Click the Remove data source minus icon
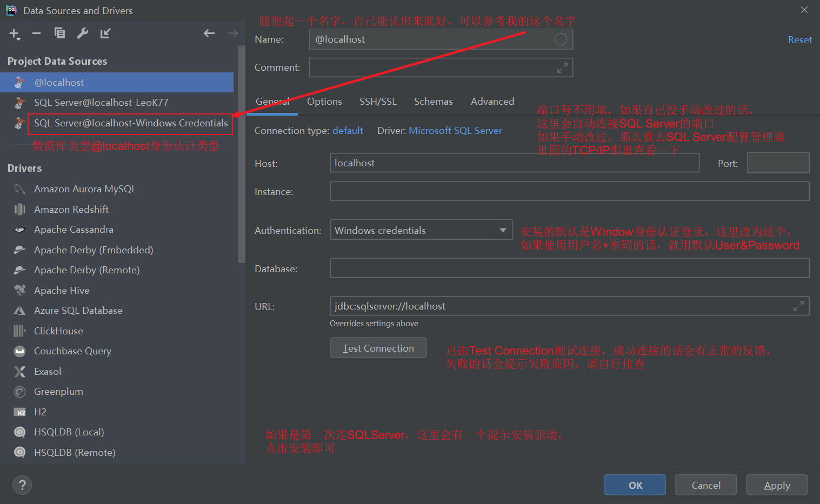 [36, 33]
